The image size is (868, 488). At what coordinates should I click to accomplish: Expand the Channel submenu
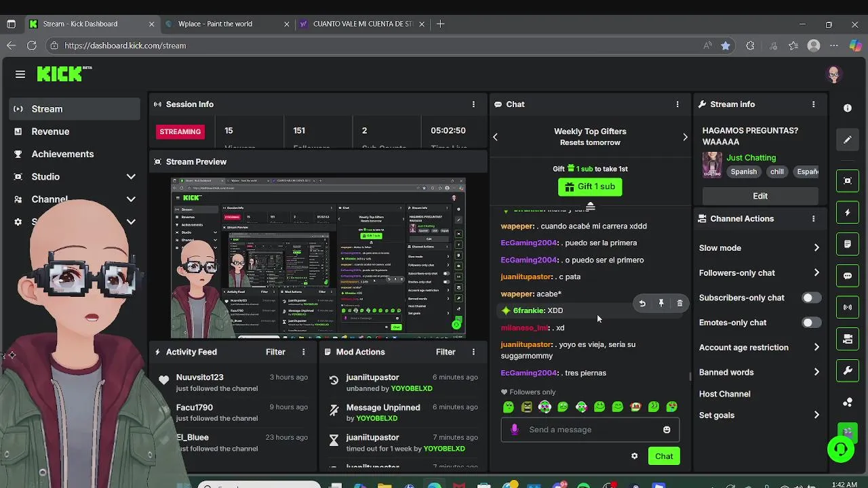tap(131, 199)
